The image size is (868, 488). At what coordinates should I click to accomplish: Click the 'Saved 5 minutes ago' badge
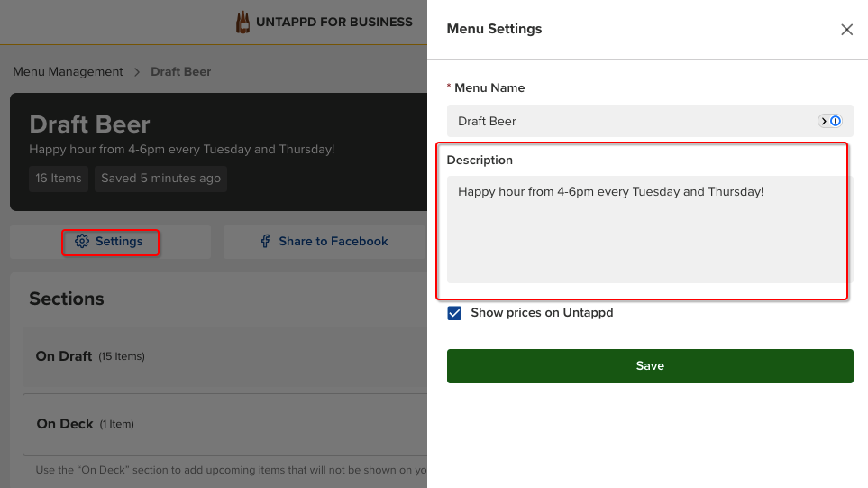[x=160, y=179]
